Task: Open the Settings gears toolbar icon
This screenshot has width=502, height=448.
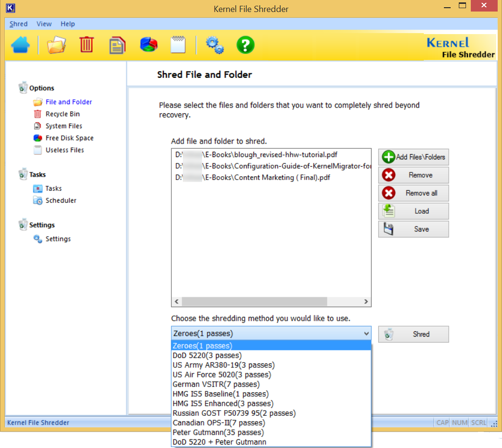Action: [215, 45]
